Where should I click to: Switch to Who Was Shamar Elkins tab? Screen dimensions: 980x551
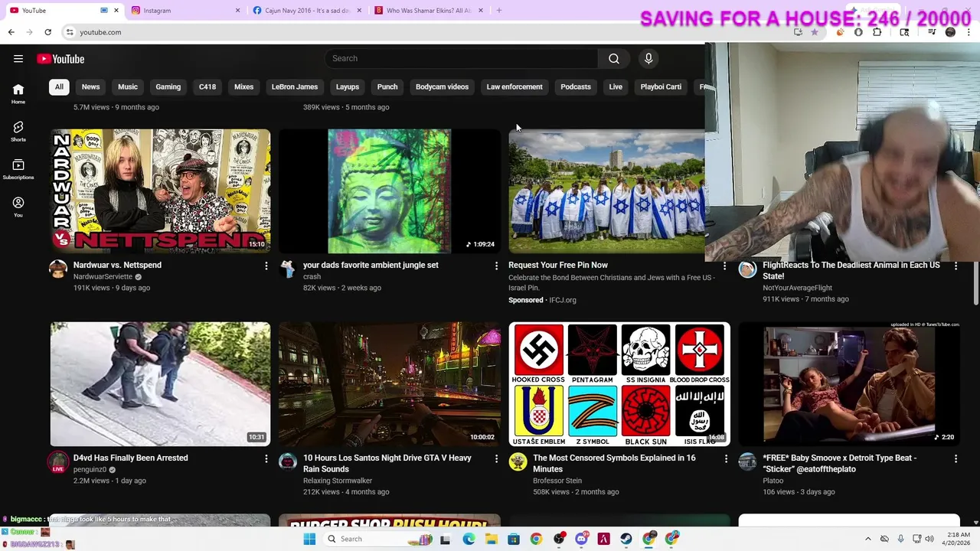pyautogui.click(x=429, y=11)
